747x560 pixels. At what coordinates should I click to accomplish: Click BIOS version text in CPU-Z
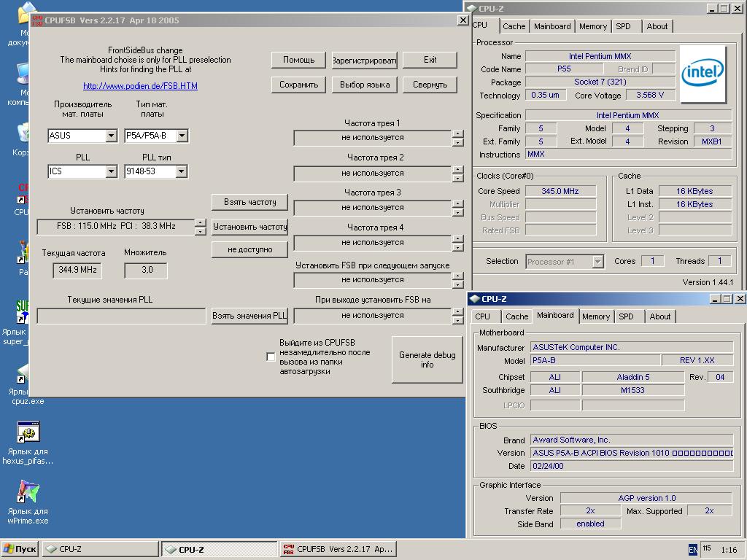[632, 453]
